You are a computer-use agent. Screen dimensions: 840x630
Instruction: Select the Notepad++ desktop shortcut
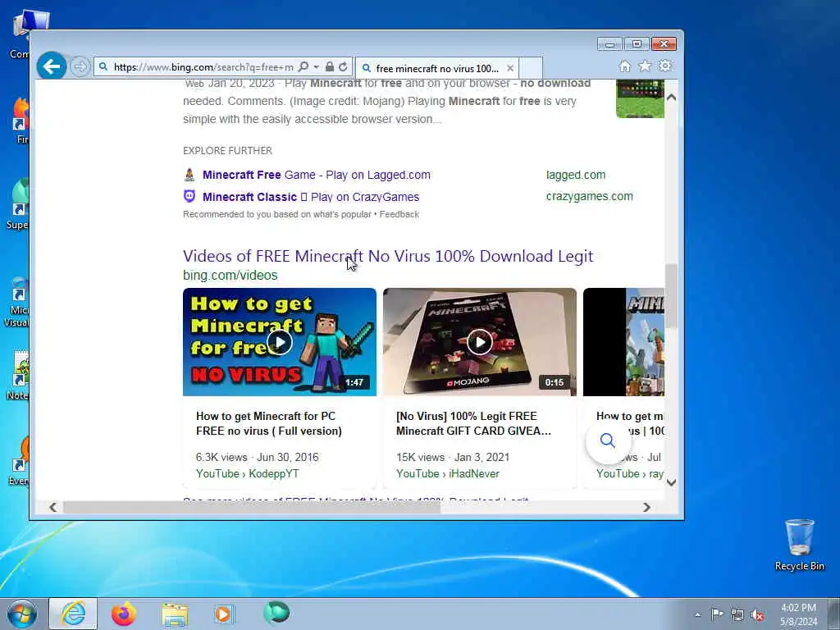(18, 375)
